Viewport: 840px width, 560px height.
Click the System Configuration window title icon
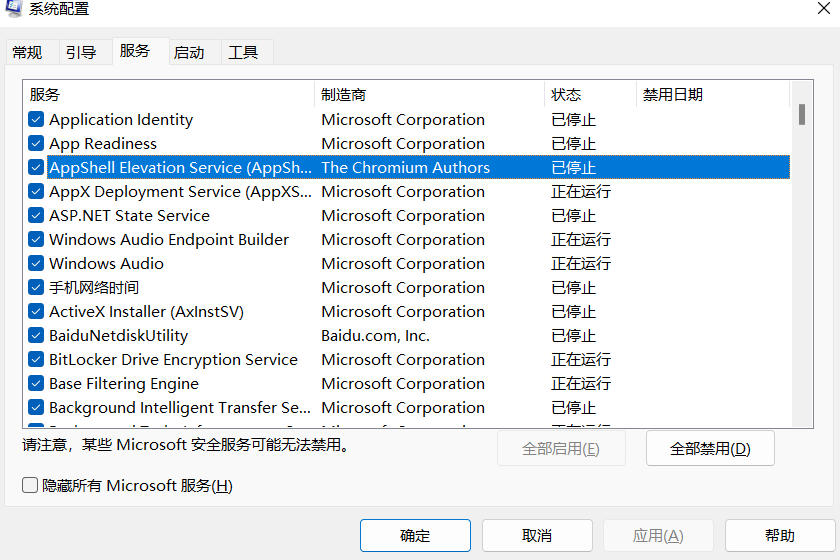tap(12, 9)
